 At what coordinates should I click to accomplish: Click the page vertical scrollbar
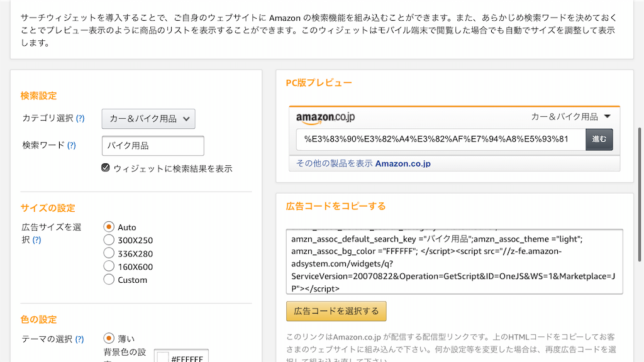[x=639, y=194]
